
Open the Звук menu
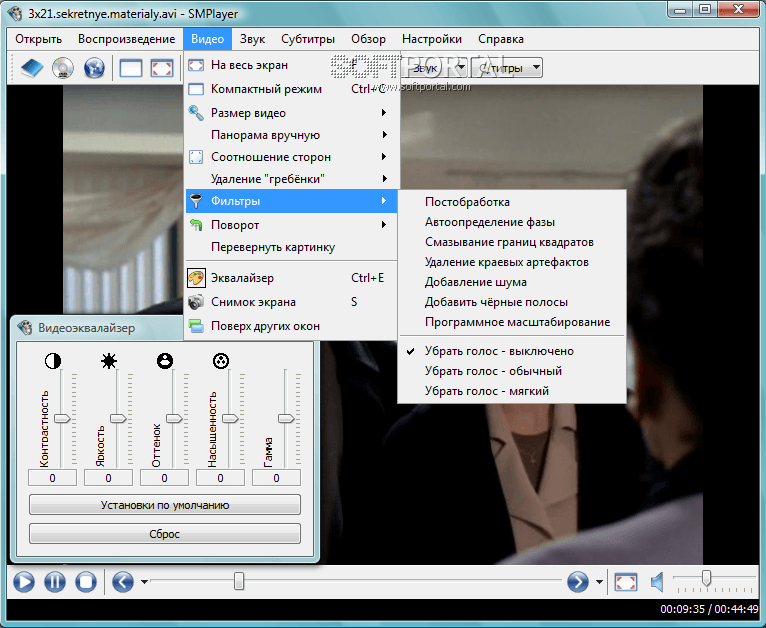(x=252, y=39)
